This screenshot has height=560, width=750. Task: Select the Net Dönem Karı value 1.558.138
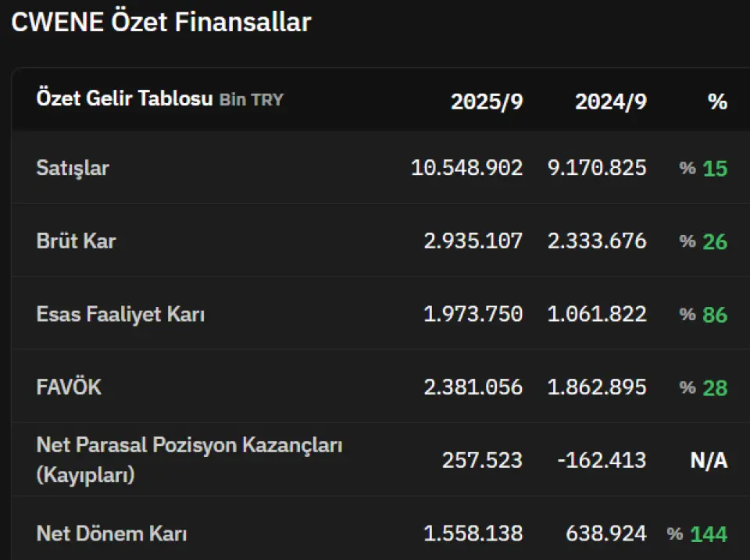473,533
